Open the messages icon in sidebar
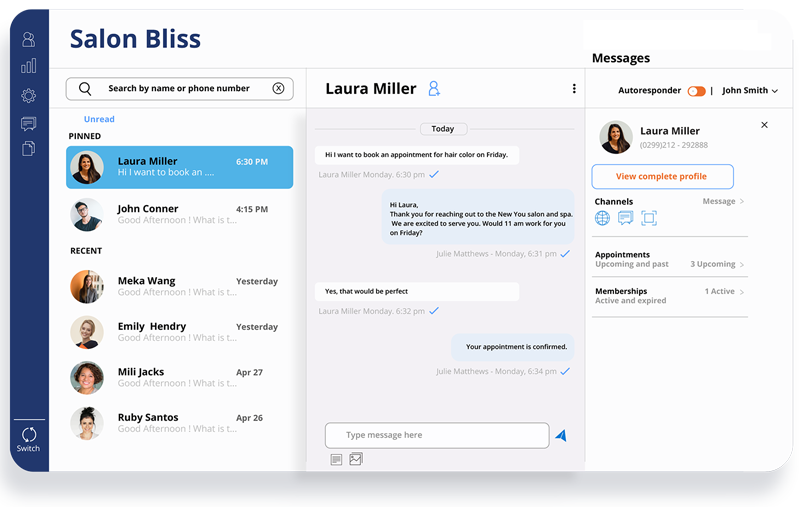Viewport: 800px width, 507px height. (28, 124)
